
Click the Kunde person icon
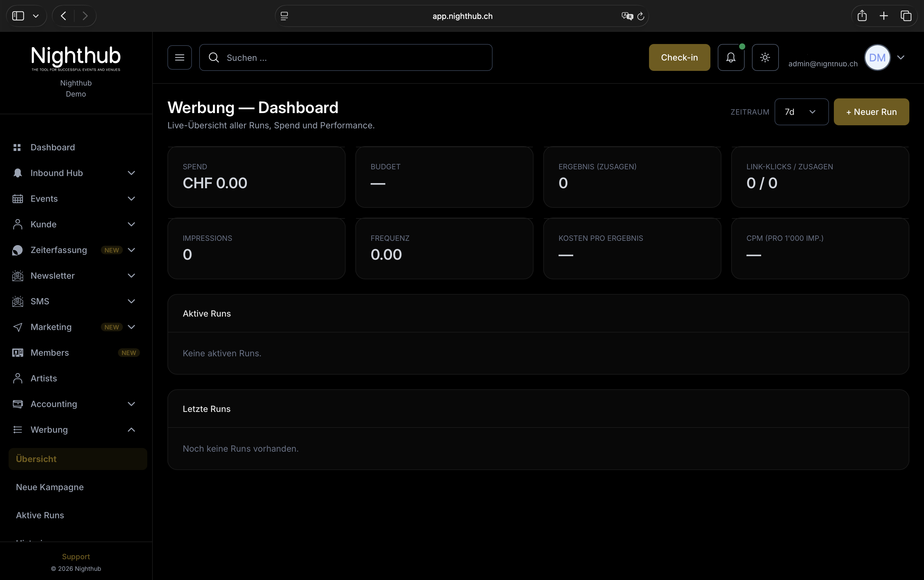(x=18, y=224)
